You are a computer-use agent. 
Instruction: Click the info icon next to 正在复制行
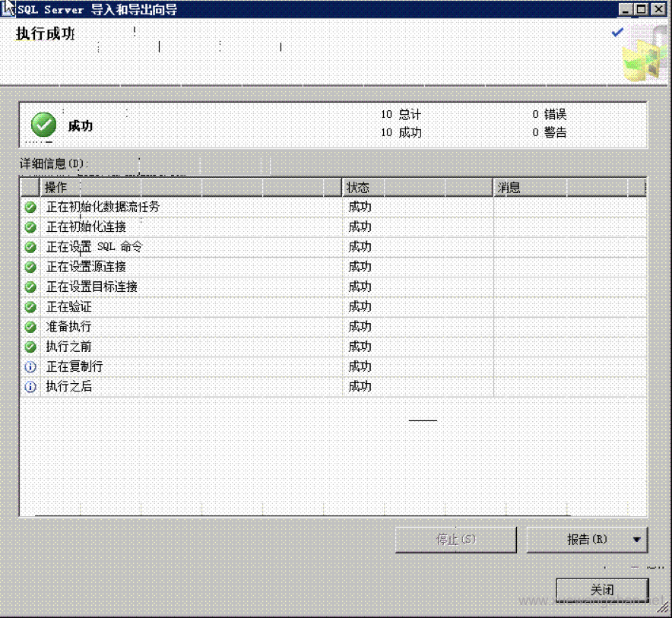pyautogui.click(x=30, y=366)
